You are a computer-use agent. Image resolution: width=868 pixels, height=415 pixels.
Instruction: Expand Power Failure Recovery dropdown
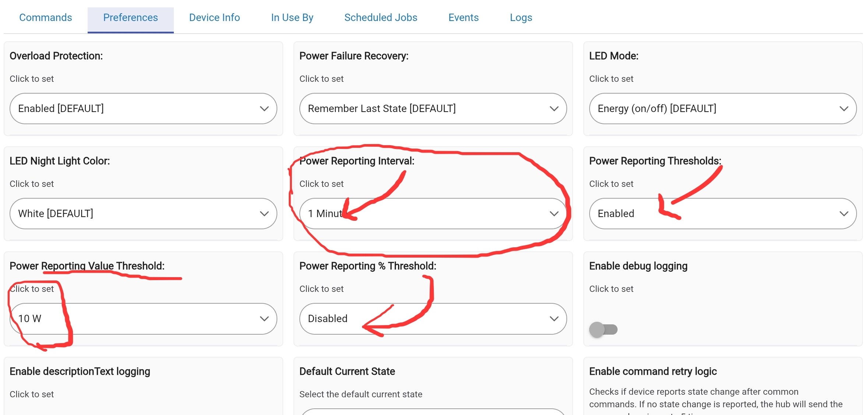pyautogui.click(x=433, y=108)
